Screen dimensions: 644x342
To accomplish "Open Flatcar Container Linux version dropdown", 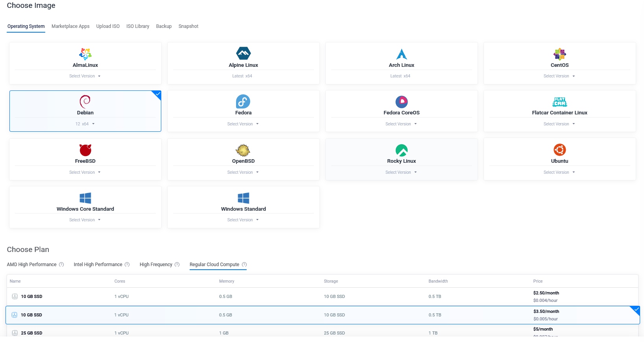I will (x=559, y=124).
